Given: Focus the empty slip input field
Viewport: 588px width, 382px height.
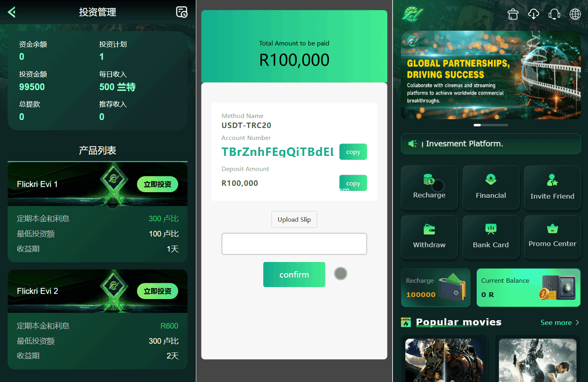Looking at the screenshot, I should pos(294,244).
